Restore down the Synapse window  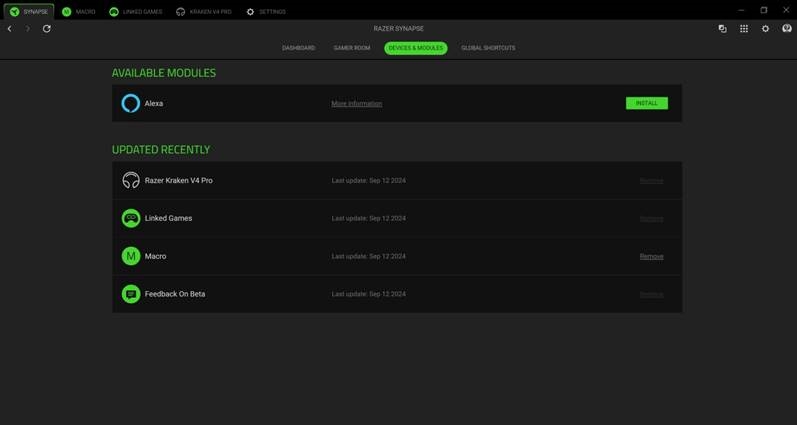(763, 10)
